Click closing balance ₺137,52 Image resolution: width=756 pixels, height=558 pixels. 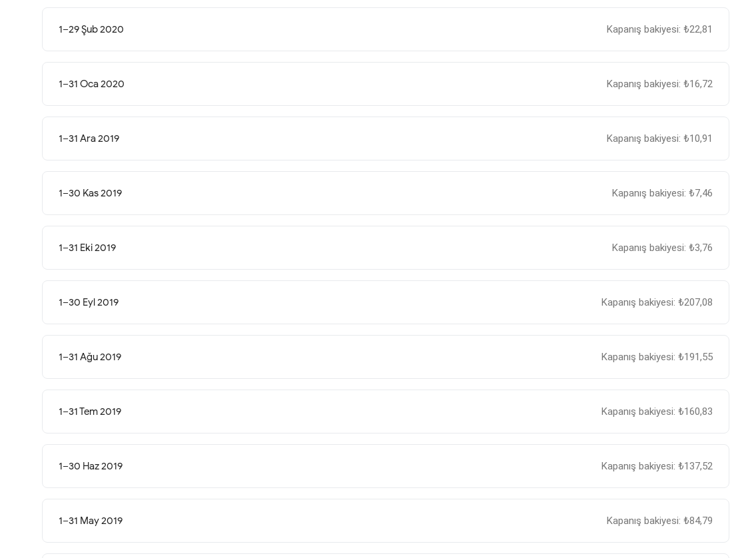(x=657, y=466)
